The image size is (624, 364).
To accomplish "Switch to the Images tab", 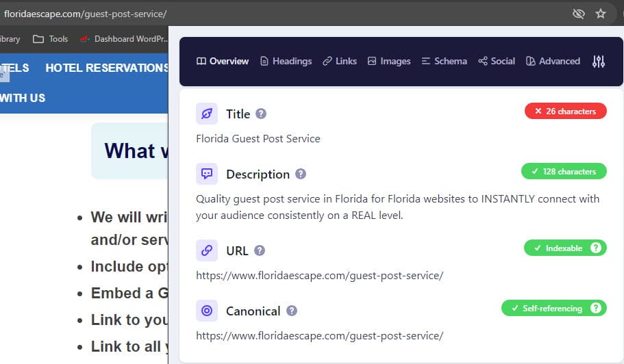I will 389,62.
